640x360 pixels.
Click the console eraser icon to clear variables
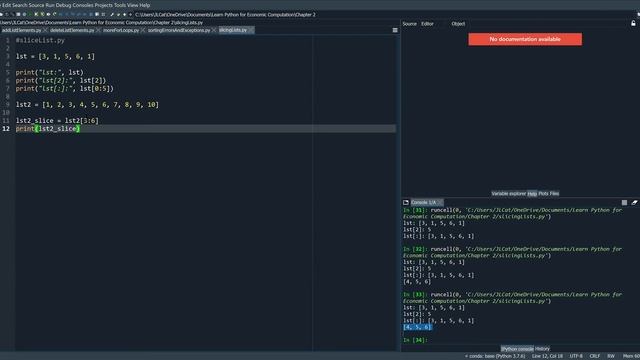(634, 202)
